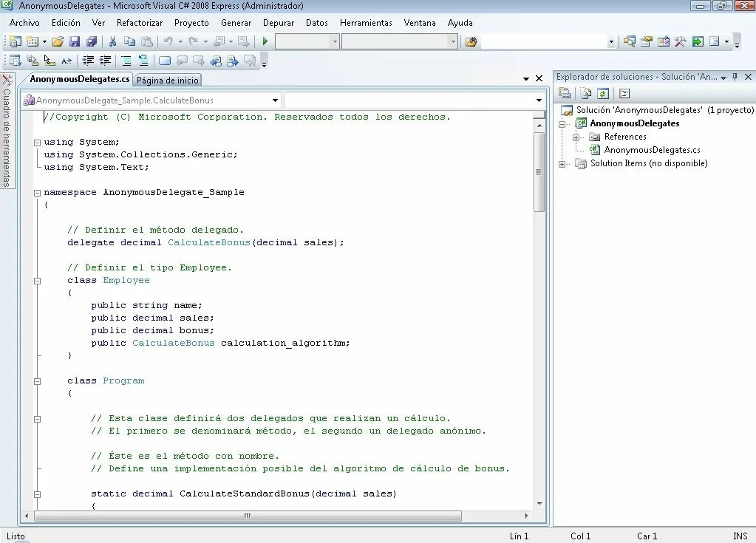Screen dimensions: 756x543
Task: Collapse the AnonymousDelegates project node
Action: 562,124
